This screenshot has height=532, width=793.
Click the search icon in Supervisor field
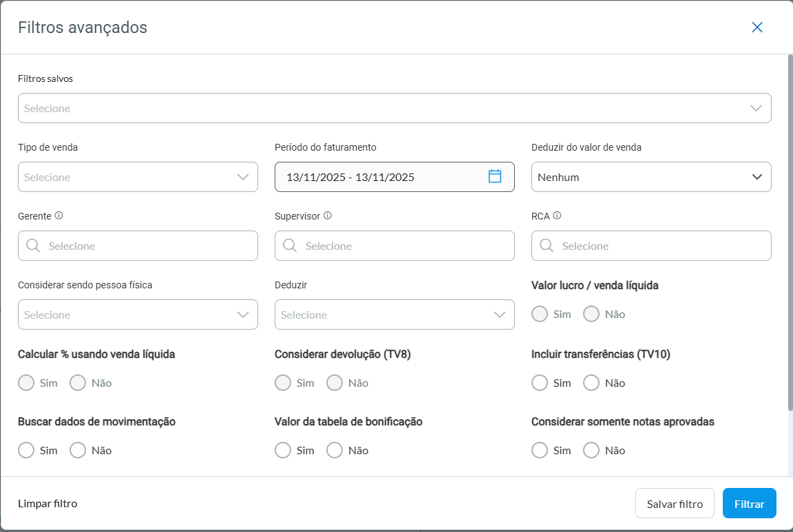[290, 246]
